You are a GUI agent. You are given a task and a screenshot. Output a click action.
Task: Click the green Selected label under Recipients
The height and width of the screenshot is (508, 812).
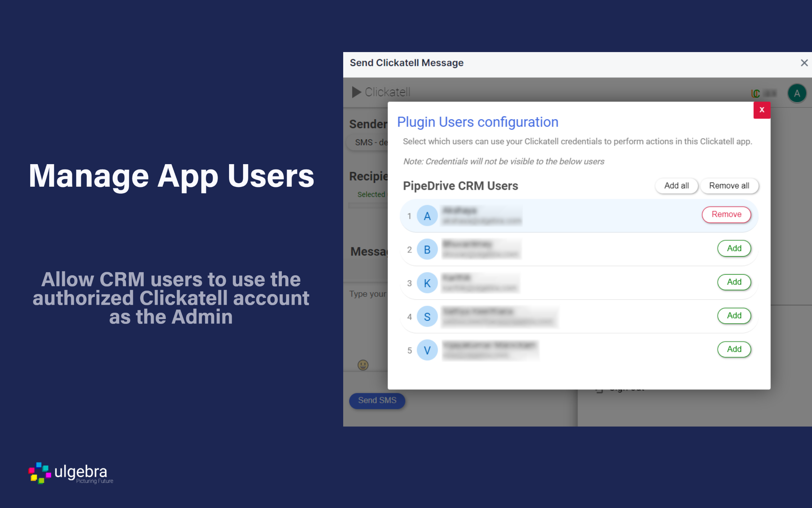(371, 195)
